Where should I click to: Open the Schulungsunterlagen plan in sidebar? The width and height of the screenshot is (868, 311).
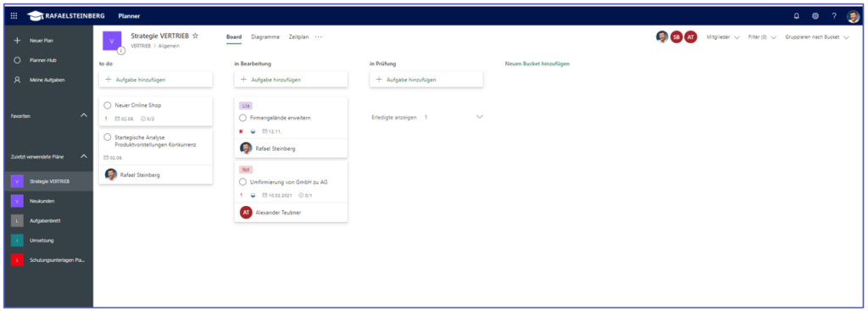pos(48,259)
